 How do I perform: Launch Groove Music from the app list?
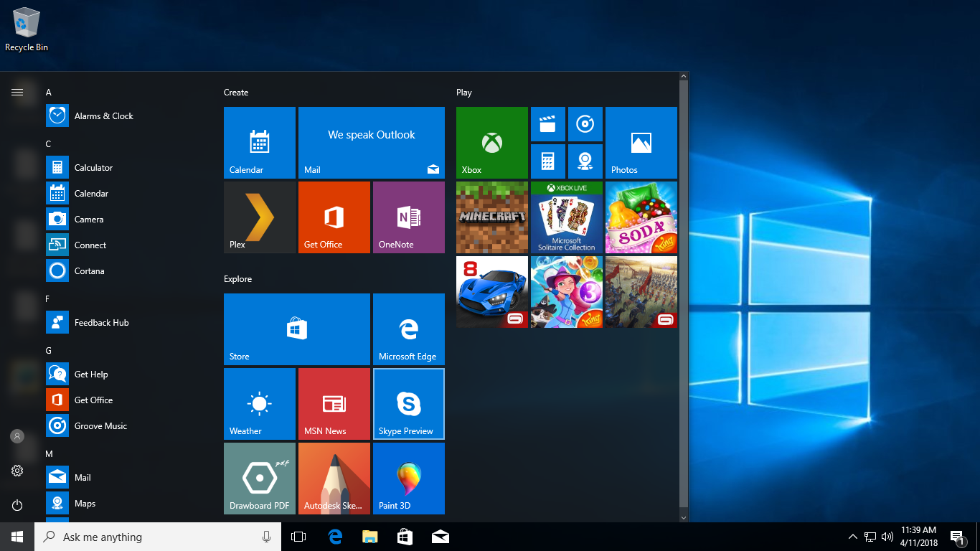[x=129, y=425]
